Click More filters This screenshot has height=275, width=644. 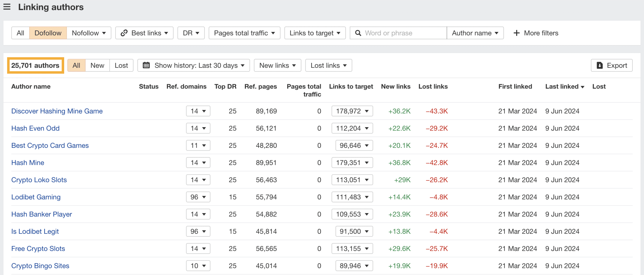point(536,33)
